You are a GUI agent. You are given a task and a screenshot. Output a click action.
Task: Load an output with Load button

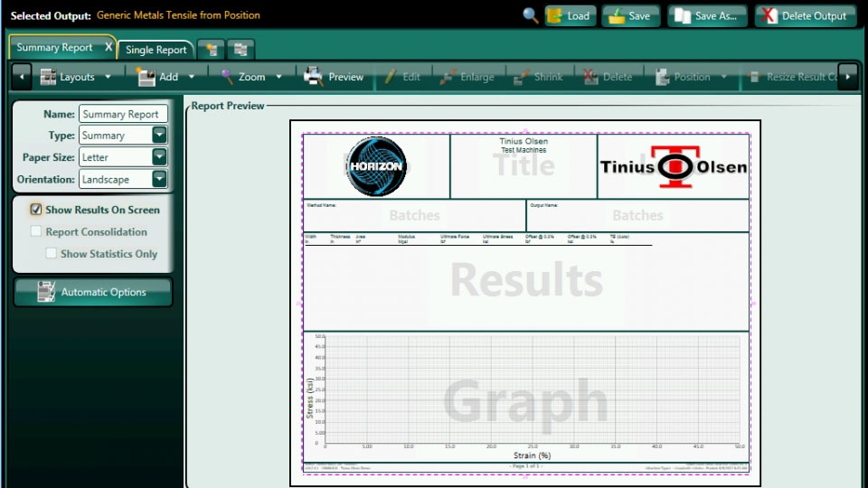coord(571,16)
